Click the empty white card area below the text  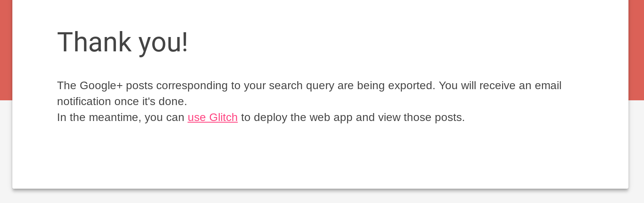click(x=319, y=159)
